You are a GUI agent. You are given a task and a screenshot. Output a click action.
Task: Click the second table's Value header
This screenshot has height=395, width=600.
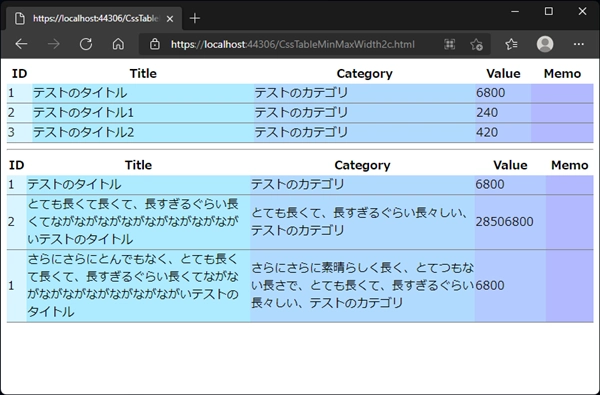[x=510, y=165]
